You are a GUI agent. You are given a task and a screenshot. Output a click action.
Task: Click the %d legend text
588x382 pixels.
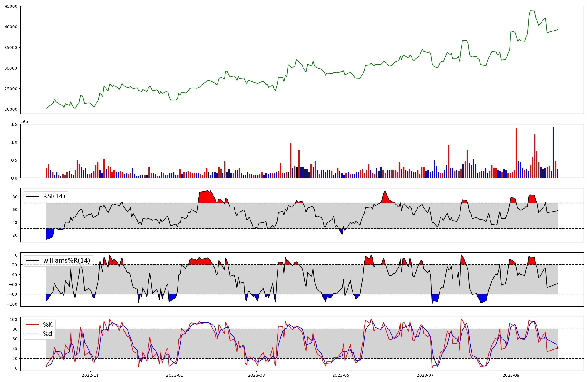[48, 334]
